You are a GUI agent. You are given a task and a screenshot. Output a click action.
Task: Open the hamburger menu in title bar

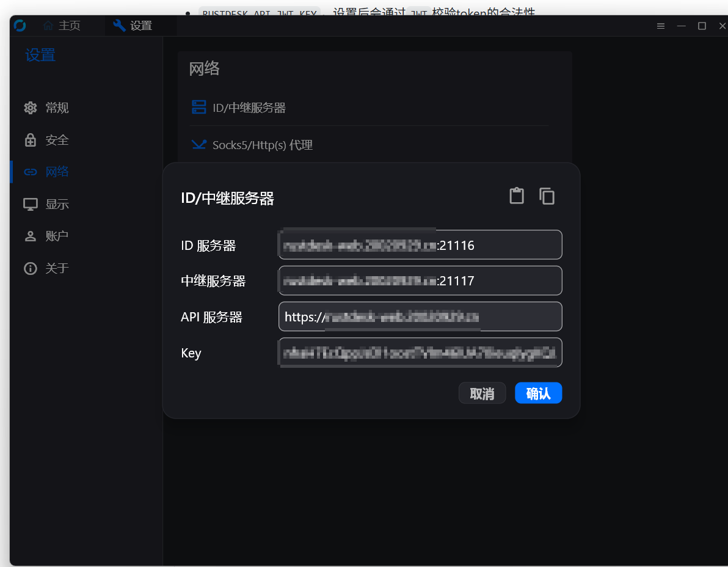(660, 26)
